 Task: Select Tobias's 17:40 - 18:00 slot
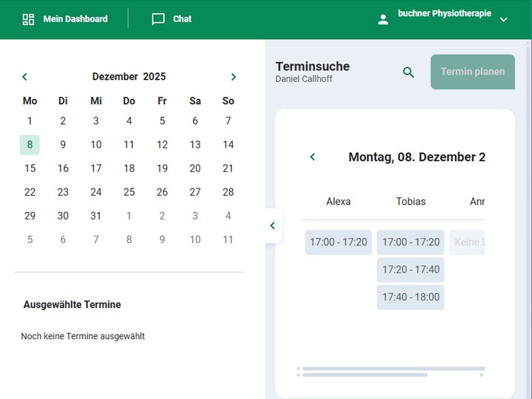[411, 297]
